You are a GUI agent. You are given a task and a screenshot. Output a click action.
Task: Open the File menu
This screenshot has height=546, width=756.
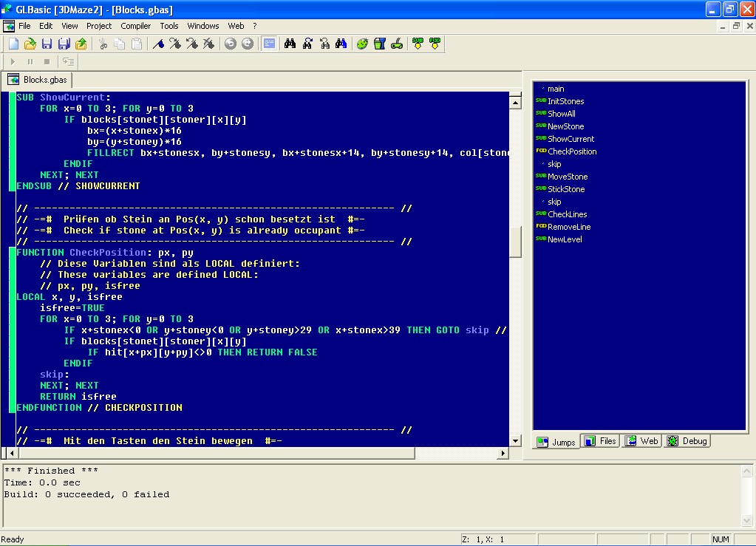24,26
